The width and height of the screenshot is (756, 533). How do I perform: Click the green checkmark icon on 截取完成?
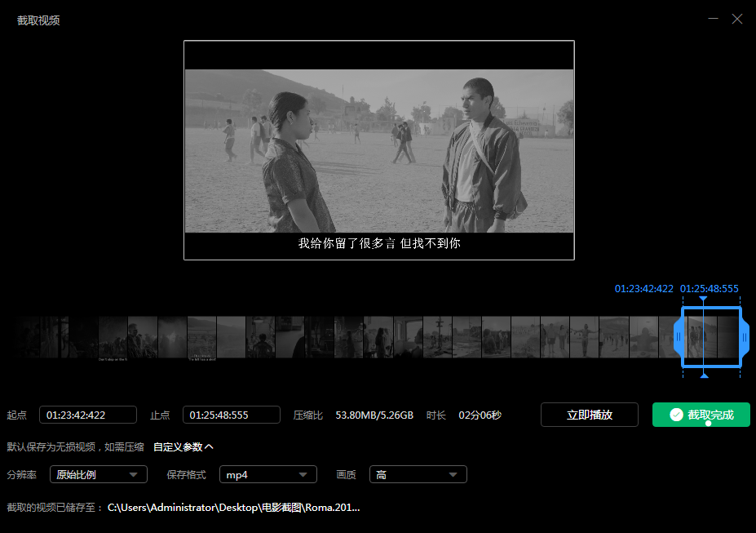coord(676,415)
